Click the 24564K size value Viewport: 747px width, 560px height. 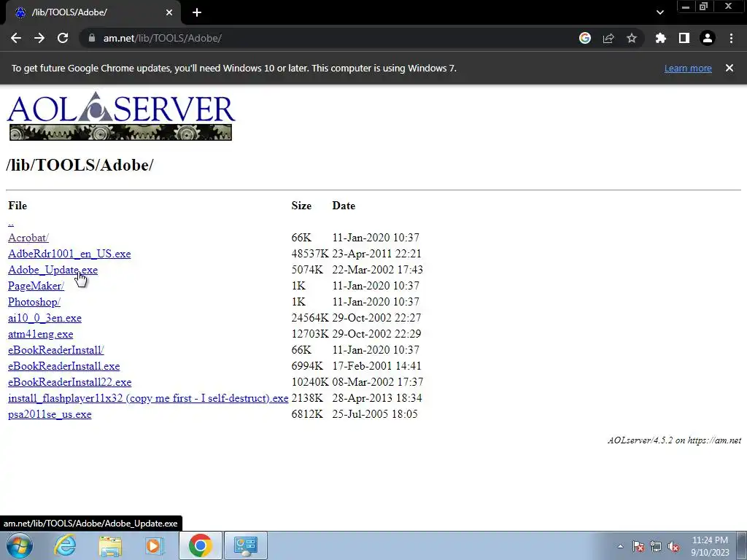[309, 318]
